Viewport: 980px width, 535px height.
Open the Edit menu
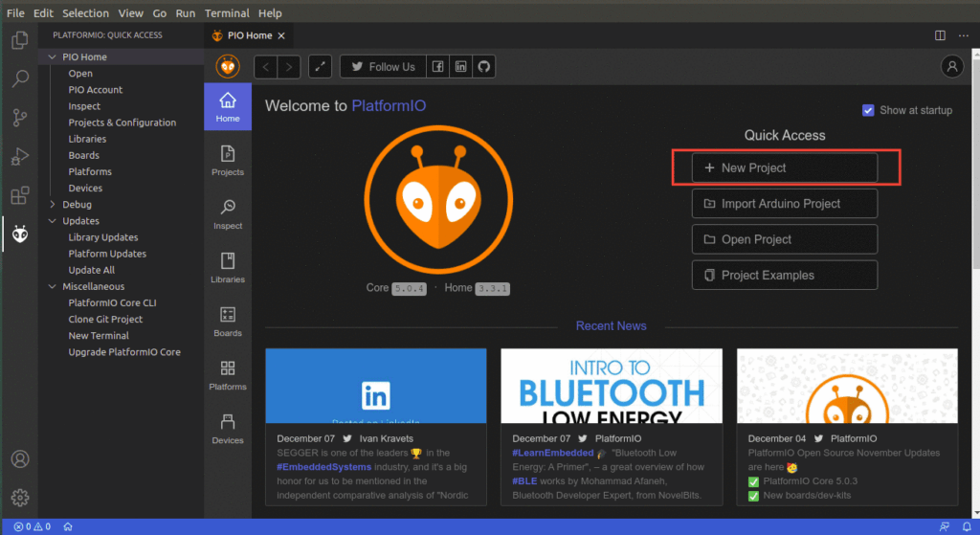click(43, 13)
